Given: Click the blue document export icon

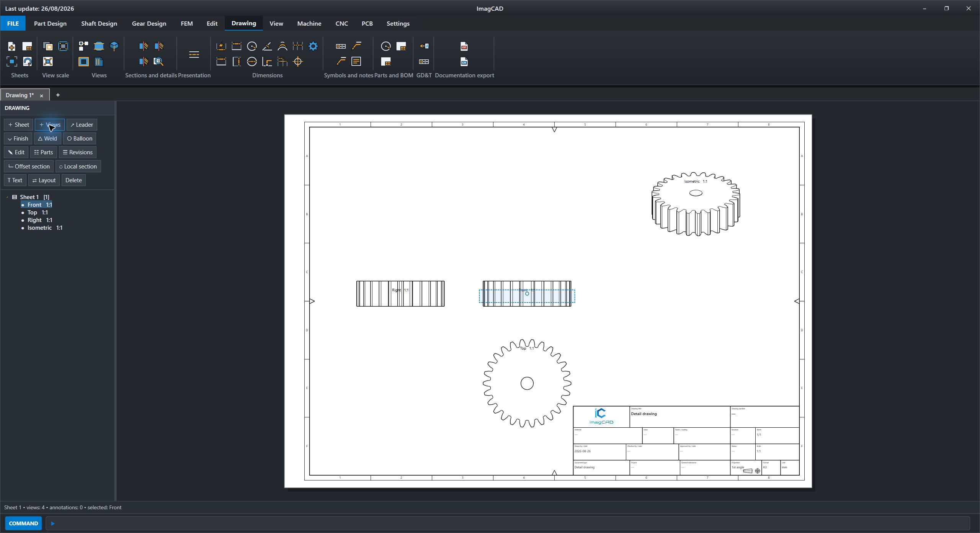Looking at the screenshot, I should pyautogui.click(x=464, y=61).
